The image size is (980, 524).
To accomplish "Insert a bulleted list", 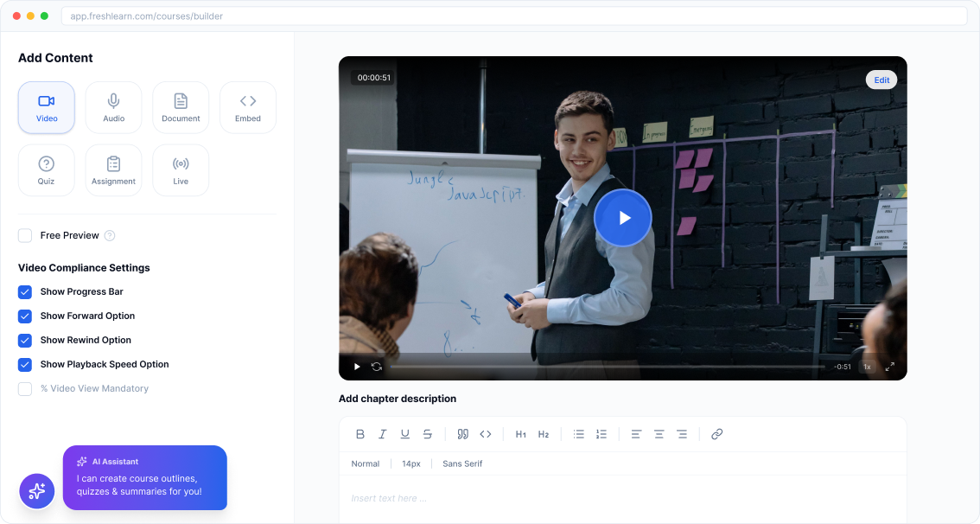I will coord(579,434).
